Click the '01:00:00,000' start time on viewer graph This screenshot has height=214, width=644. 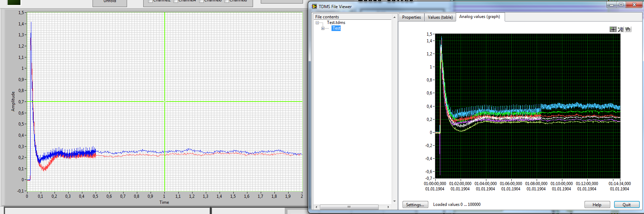pos(435,184)
